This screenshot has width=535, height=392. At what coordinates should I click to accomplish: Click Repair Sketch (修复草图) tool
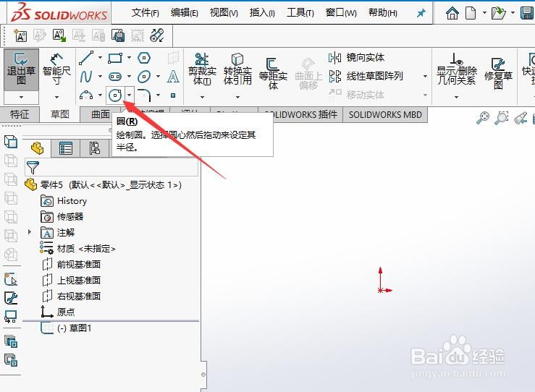(x=498, y=73)
